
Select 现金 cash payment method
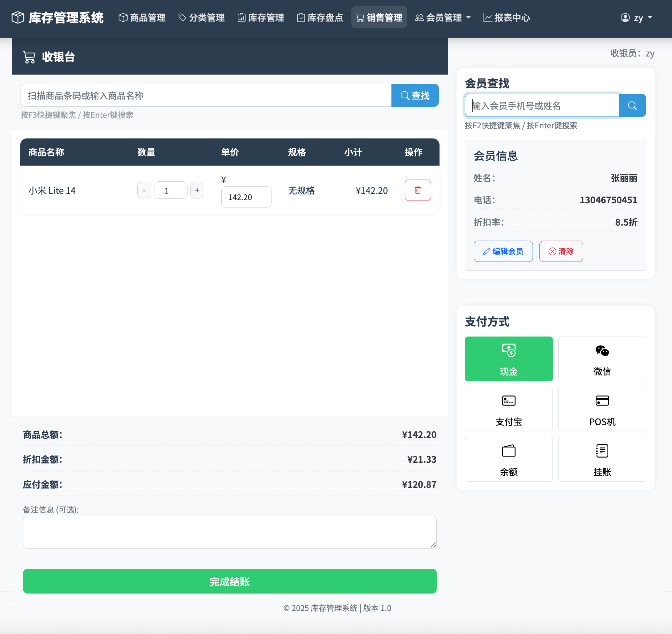[x=509, y=358]
